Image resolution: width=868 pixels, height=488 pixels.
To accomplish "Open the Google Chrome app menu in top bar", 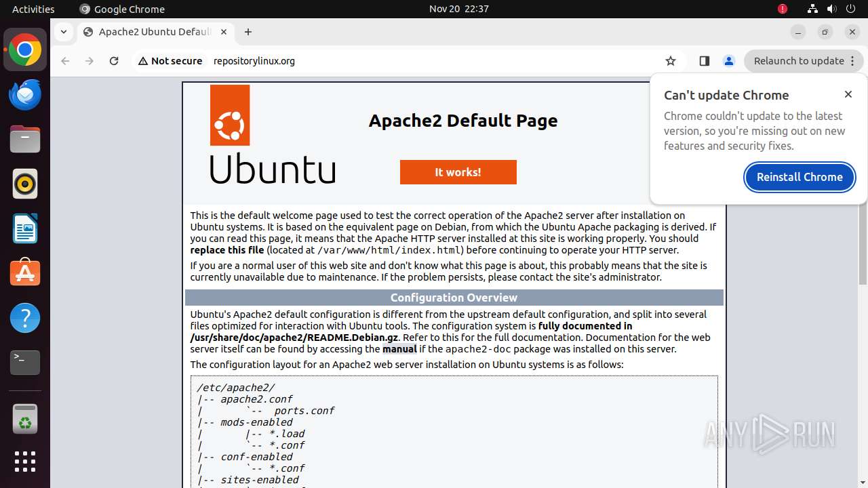I will (x=122, y=9).
